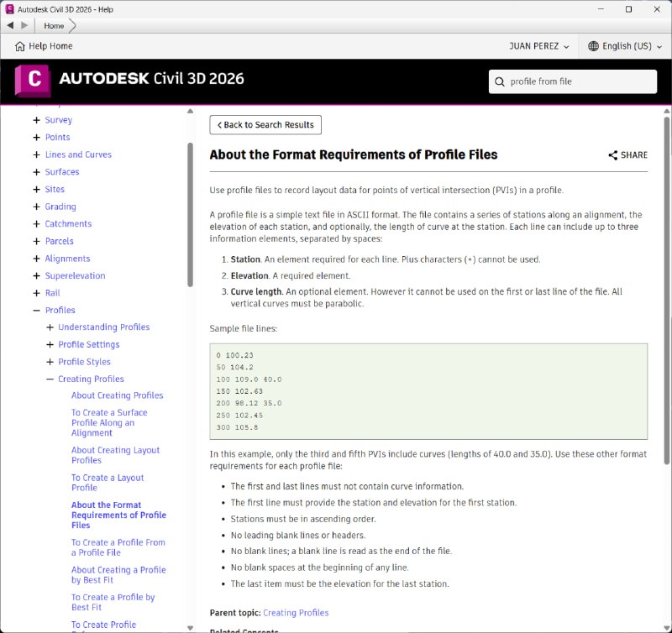The image size is (672, 633).
Task: Open the Profile Styles topic
Action: coord(85,362)
